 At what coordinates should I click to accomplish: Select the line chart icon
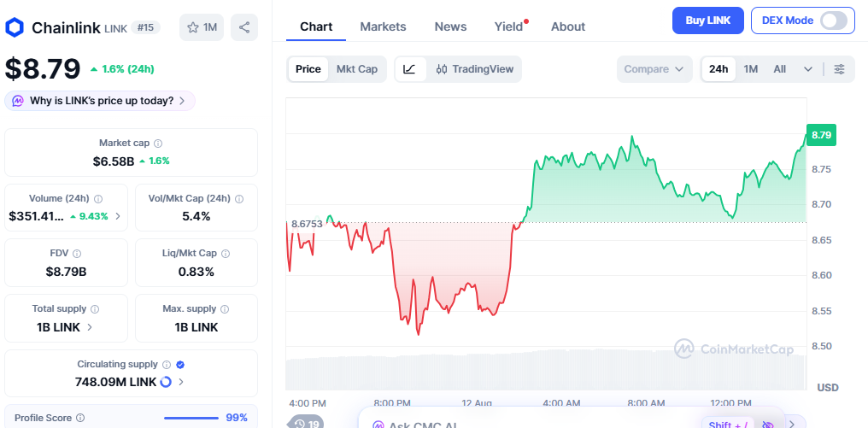point(409,69)
